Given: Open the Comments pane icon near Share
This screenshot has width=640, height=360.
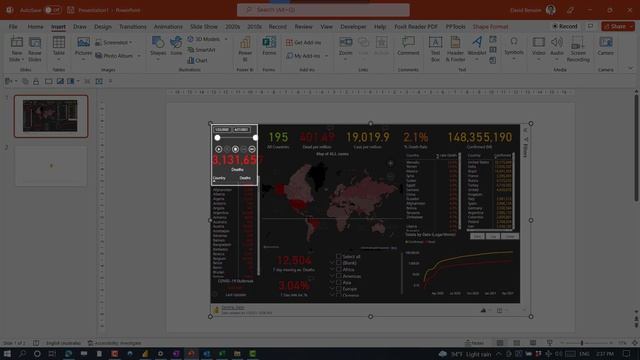Looking at the screenshot, I should (x=590, y=26).
